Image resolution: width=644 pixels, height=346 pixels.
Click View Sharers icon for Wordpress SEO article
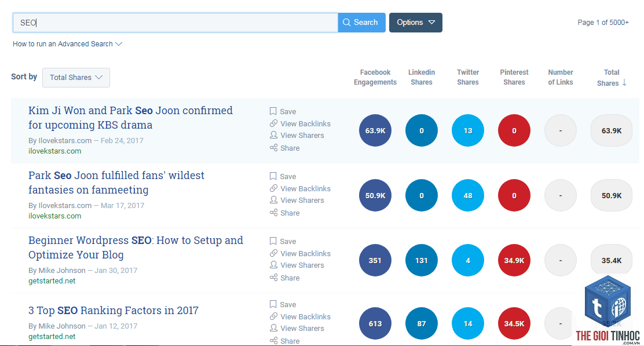tap(273, 265)
